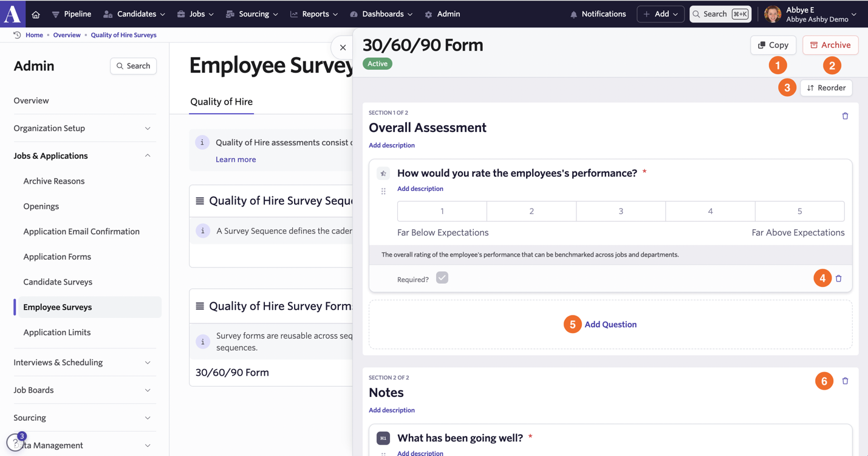868x456 pixels.
Task: Open the help question mark bubble
Action: click(15, 443)
